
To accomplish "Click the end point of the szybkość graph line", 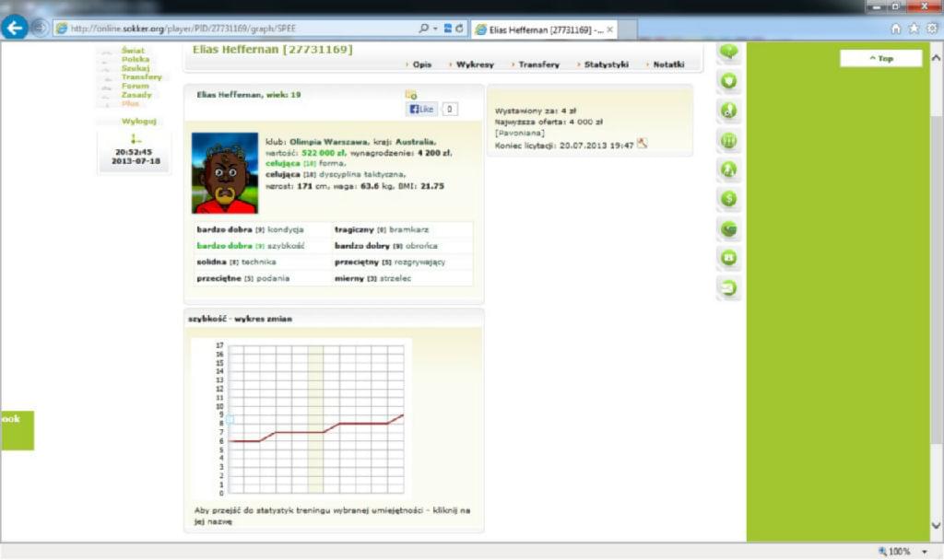I will [x=403, y=415].
